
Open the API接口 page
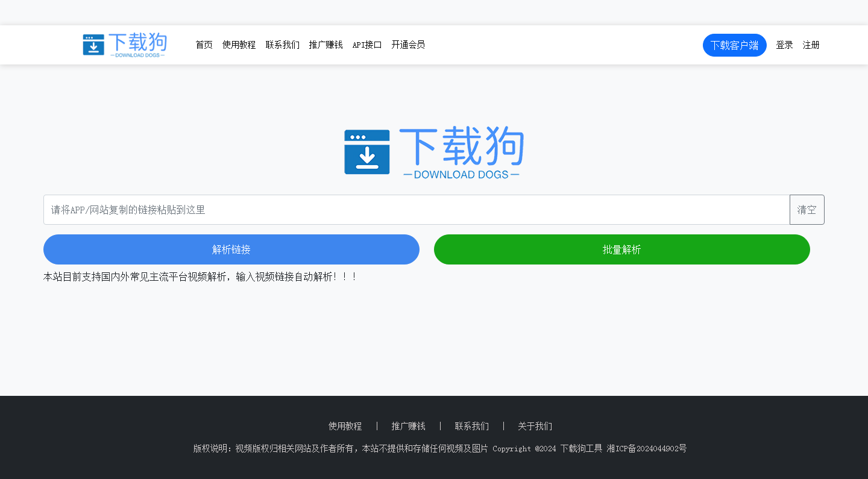click(x=366, y=45)
